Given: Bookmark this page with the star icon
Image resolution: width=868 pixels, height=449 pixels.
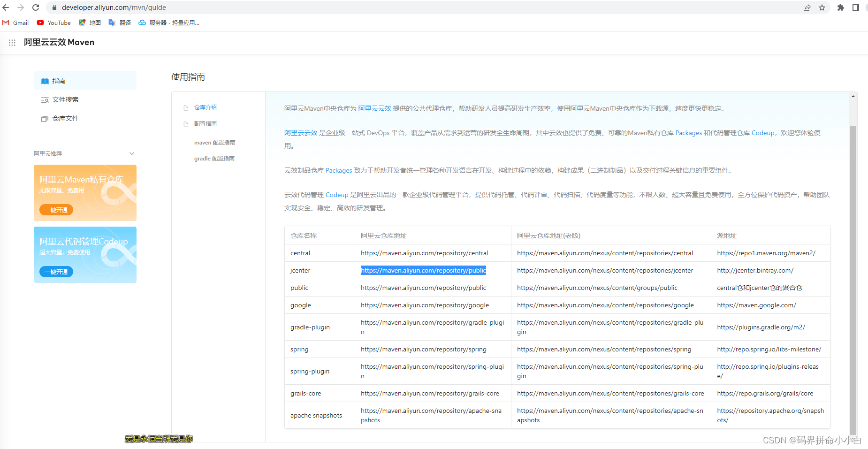Looking at the screenshot, I should click(822, 8).
